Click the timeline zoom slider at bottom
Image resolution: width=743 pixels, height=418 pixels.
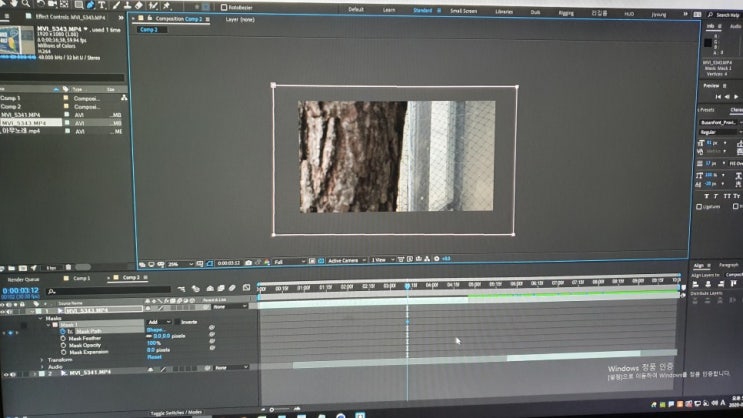[x=282, y=409]
